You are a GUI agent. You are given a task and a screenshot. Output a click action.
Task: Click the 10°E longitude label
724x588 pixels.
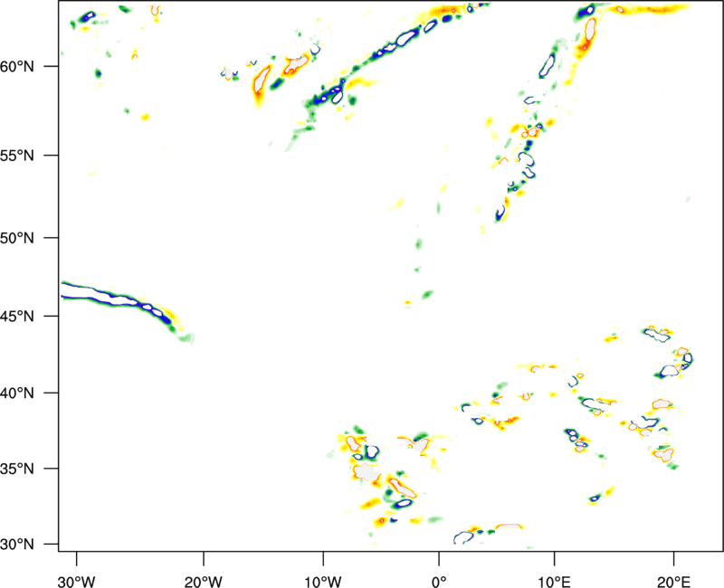tap(554, 582)
